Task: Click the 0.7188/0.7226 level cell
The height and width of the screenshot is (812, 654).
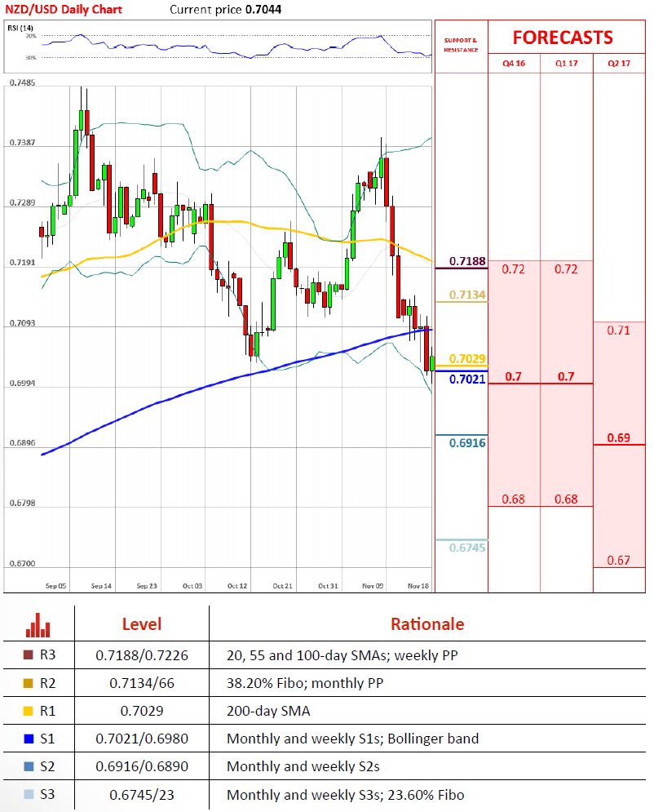Action: click(x=142, y=655)
